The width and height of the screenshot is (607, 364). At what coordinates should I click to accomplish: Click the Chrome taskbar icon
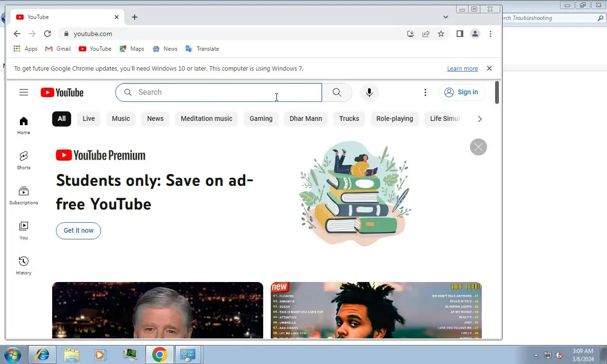point(159,355)
